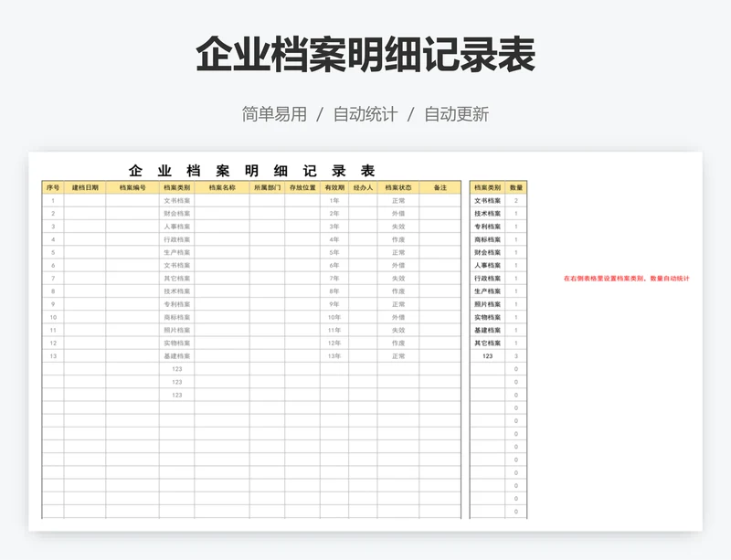731x560 pixels.
Task: Click the 经办人 column header
Action: click(x=363, y=187)
